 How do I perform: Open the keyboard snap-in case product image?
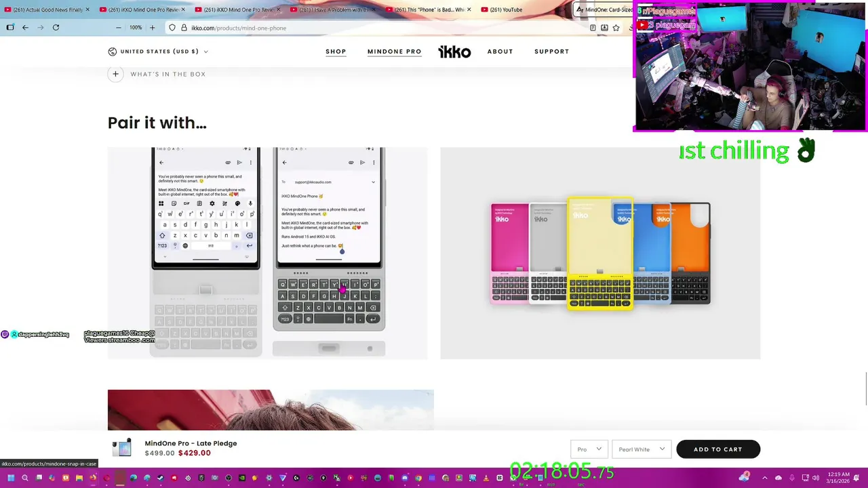tap(267, 253)
